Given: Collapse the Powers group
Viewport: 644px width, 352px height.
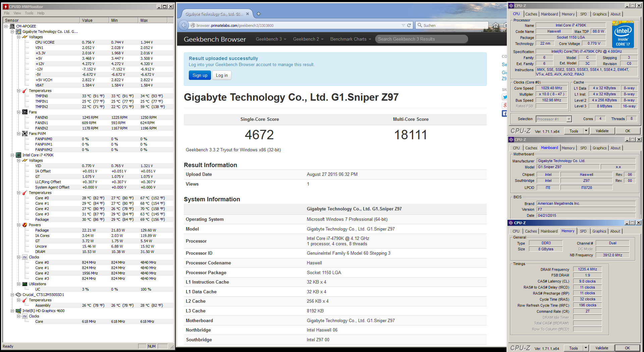Looking at the screenshot, I should click(19, 225).
